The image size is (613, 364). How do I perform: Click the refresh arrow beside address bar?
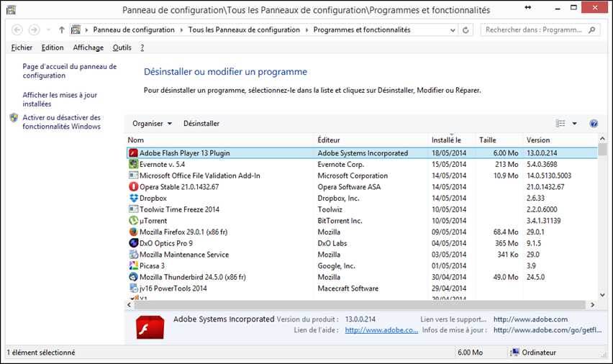coord(466,30)
